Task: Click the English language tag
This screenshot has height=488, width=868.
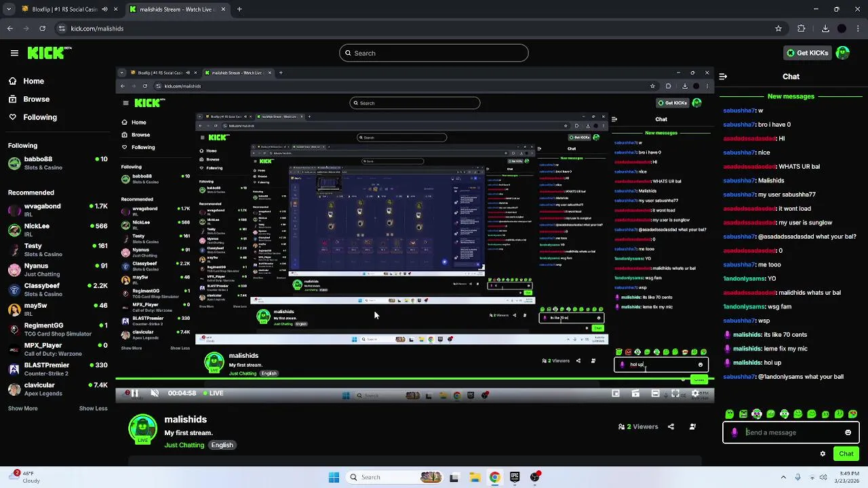Action: pyautogui.click(x=222, y=445)
